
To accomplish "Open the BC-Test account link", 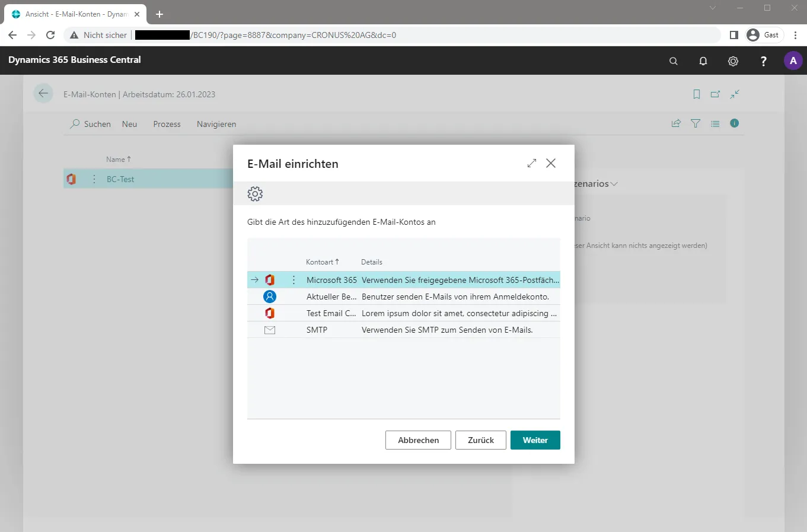I will click(x=120, y=179).
